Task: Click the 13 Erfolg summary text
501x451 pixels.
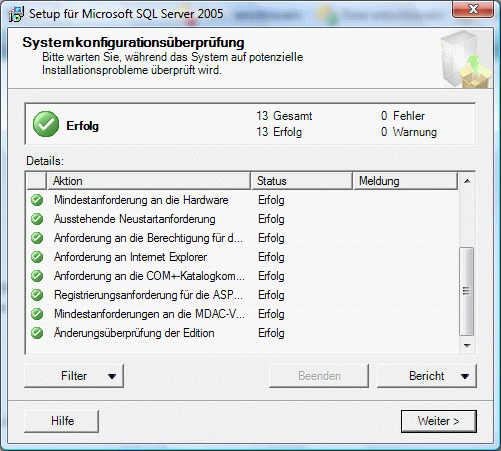Action: [x=279, y=132]
